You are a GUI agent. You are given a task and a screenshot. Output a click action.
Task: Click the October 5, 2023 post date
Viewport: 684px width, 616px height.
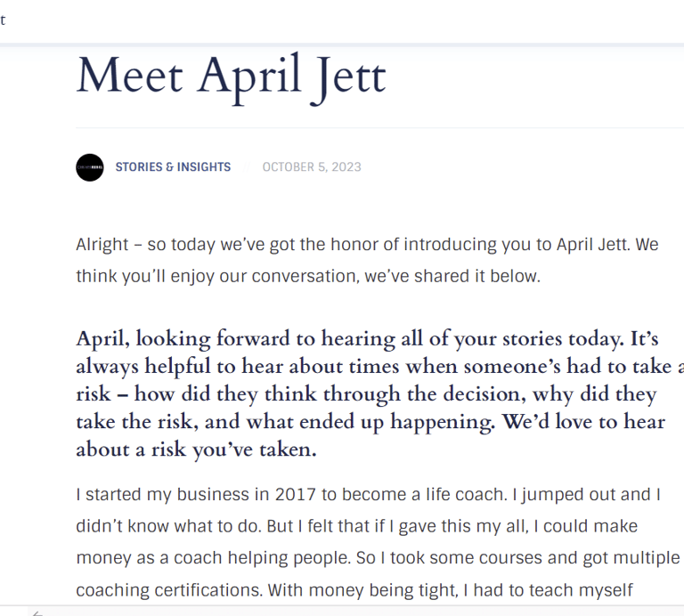pyautogui.click(x=312, y=167)
